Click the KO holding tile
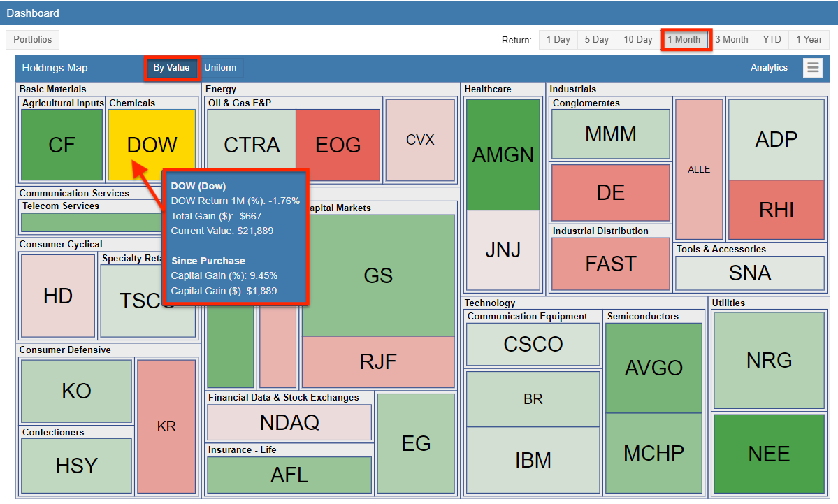Image resolution: width=838 pixels, height=504 pixels. click(x=76, y=391)
